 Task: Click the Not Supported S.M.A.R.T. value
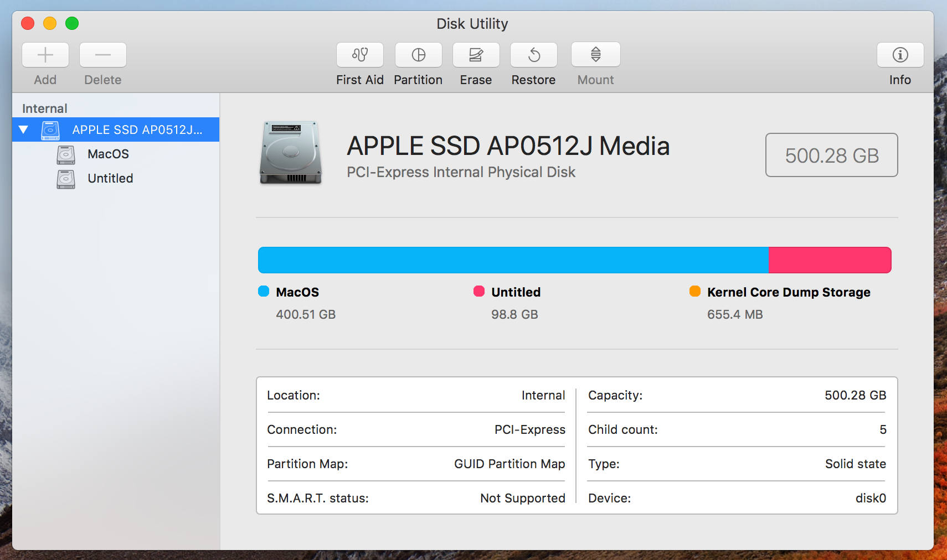click(523, 498)
